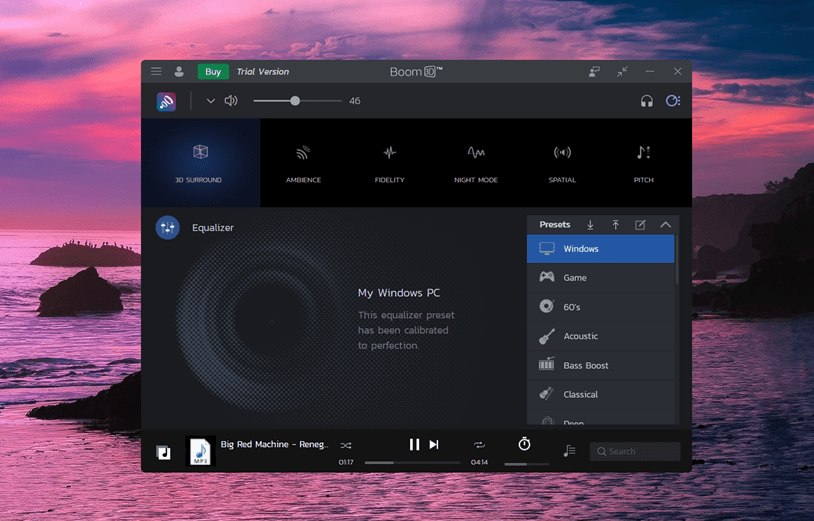Open the hamburger menu
The height and width of the screenshot is (521, 814).
pos(156,72)
